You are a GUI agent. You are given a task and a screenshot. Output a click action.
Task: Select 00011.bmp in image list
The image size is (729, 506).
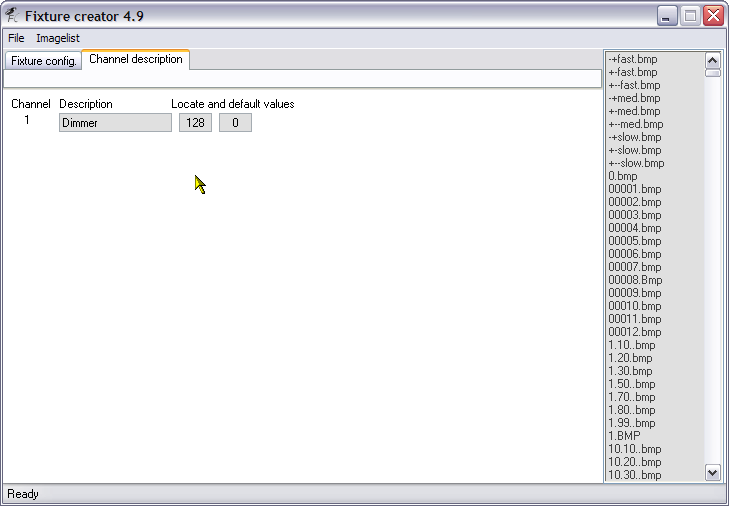click(635, 320)
